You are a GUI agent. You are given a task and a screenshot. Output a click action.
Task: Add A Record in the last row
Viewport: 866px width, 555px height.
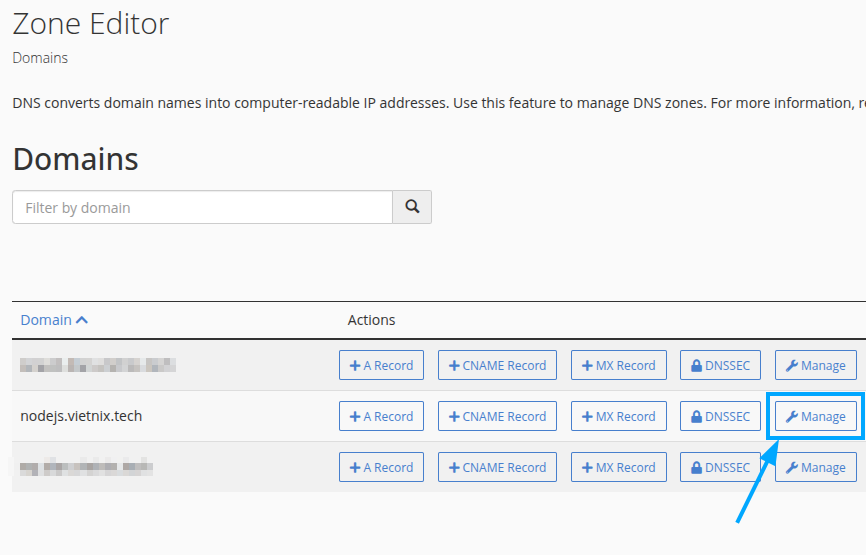tap(381, 467)
